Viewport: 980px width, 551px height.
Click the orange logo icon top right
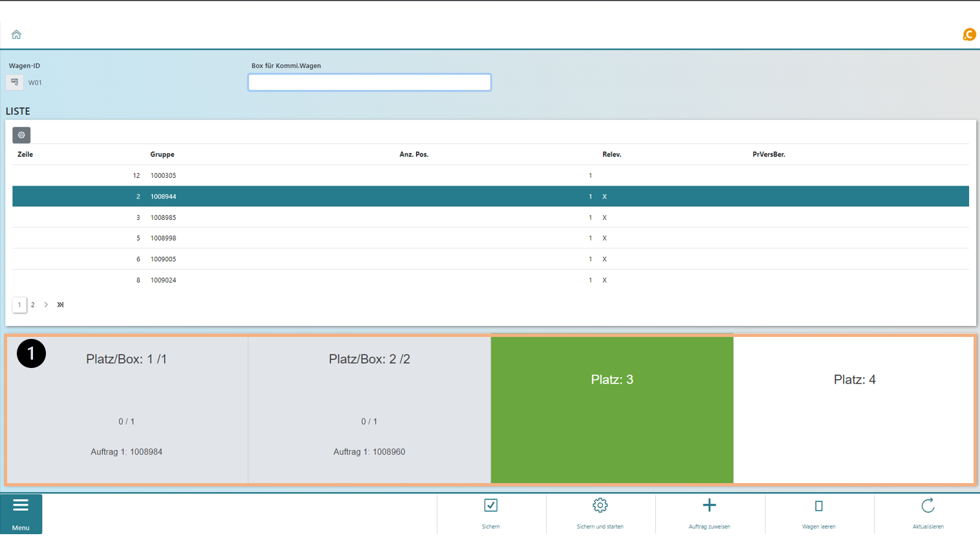pos(968,34)
